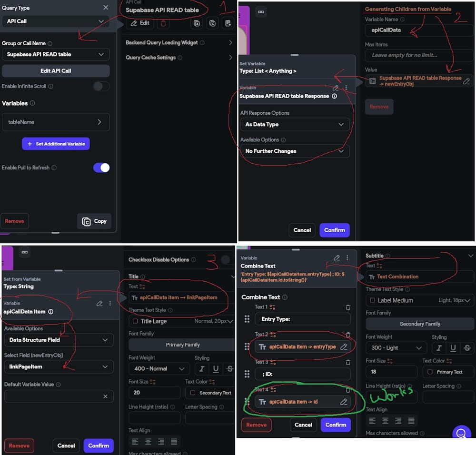Click the justify text align icon under Subtitle
The width and height of the screenshot is (476, 455).
(411, 421)
